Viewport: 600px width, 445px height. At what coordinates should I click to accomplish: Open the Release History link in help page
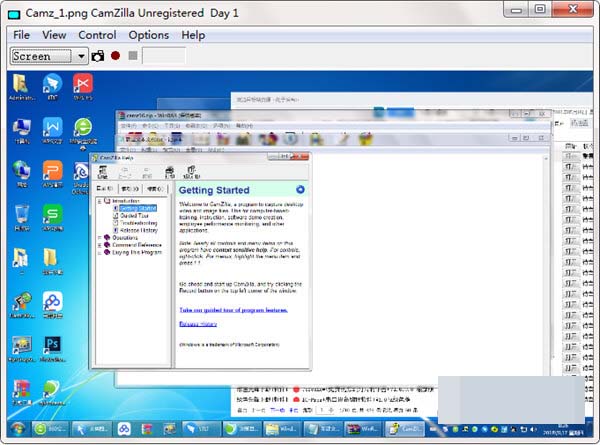[198, 324]
